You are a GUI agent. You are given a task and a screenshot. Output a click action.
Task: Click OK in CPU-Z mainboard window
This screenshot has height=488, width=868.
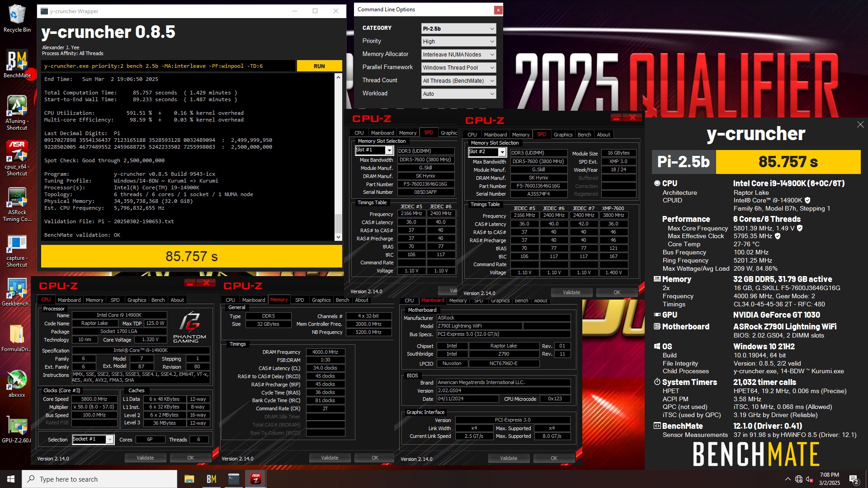554,458
